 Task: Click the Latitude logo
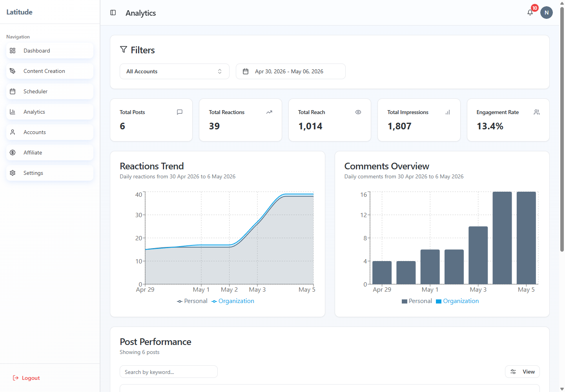pyautogui.click(x=19, y=12)
